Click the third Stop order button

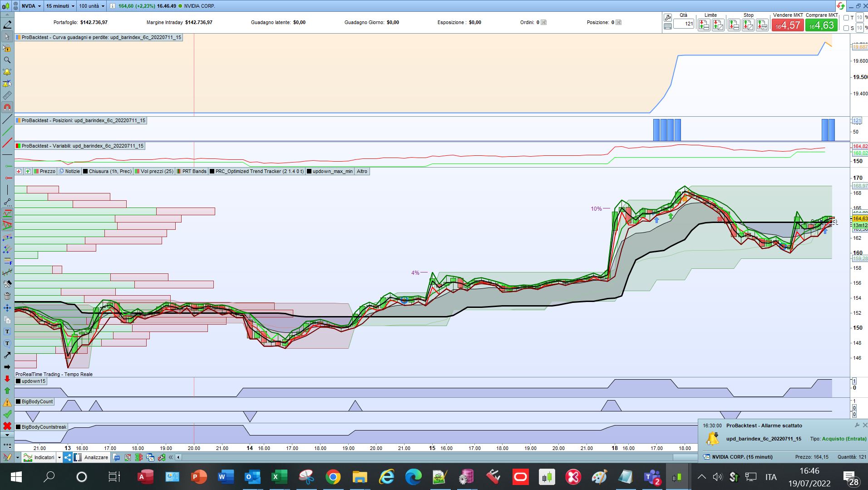point(762,25)
